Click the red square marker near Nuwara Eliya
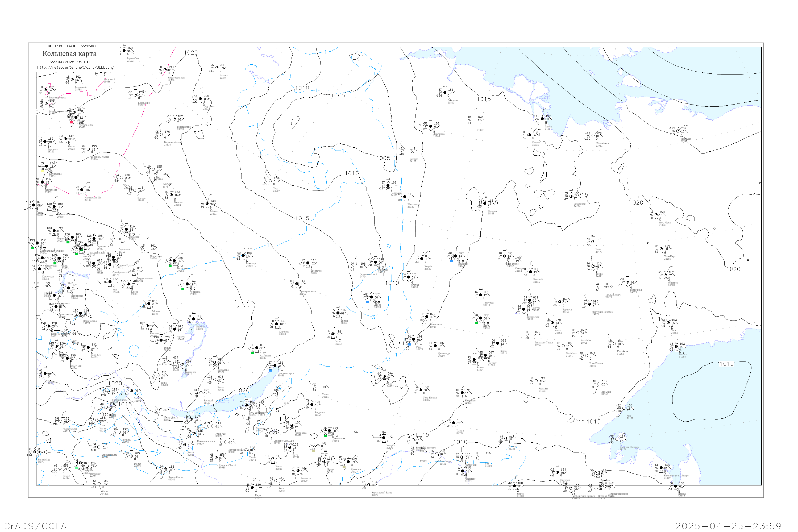Image resolution: width=798 pixels, height=532 pixels. [x=72, y=122]
